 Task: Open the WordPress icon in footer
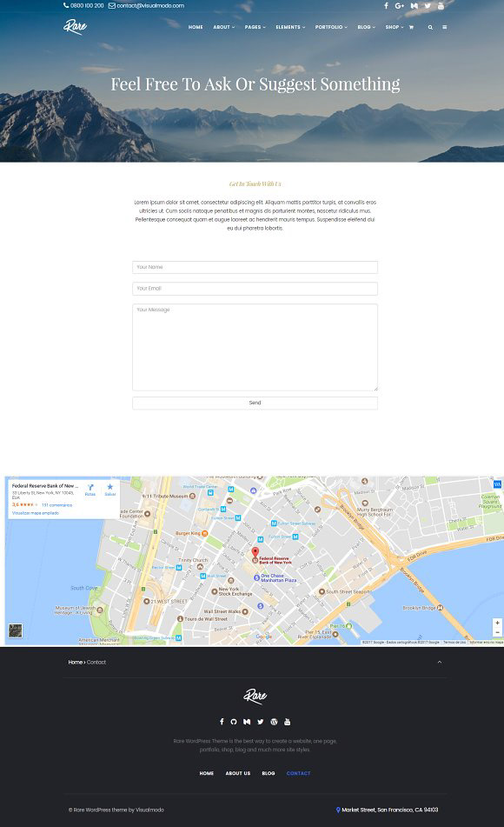[274, 722]
